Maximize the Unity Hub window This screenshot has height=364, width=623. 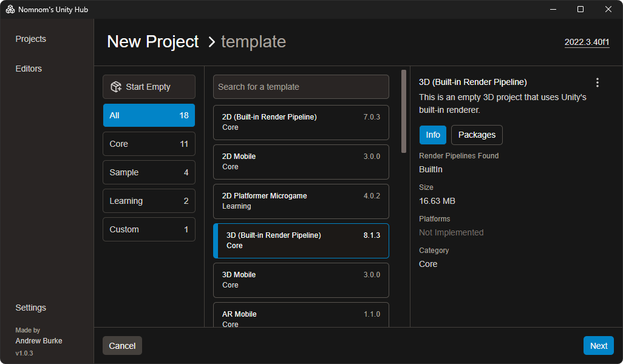(580, 9)
